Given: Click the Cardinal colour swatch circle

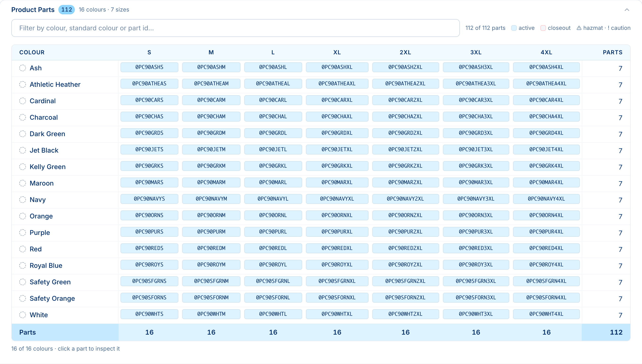Looking at the screenshot, I should [23, 101].
